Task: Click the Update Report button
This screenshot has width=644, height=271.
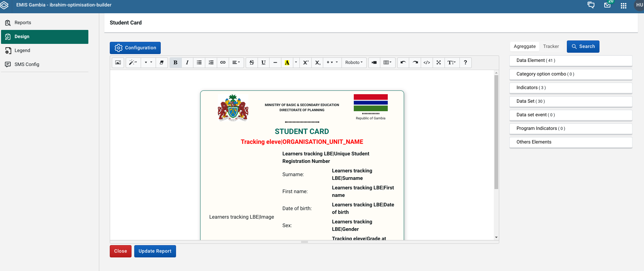Action: (155, 251)
